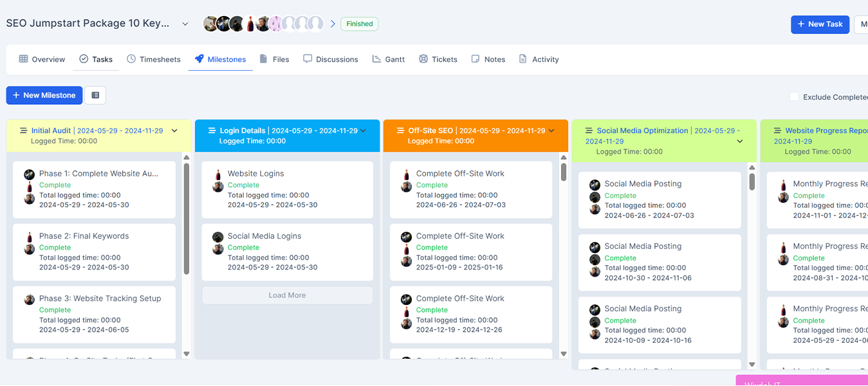
Task: Click the arrow next to member avatars
Action: pos(333,24)
